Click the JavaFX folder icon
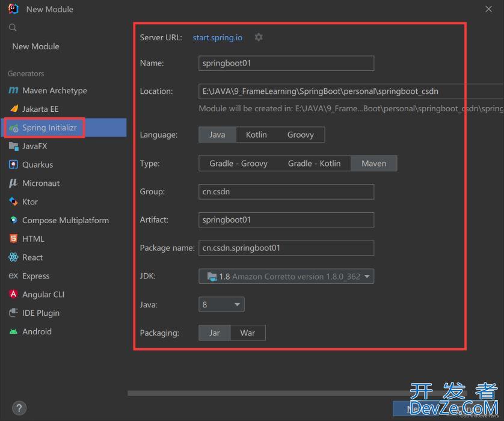The width and height of the screenshot is (504, 421). [x=13, y=146]
